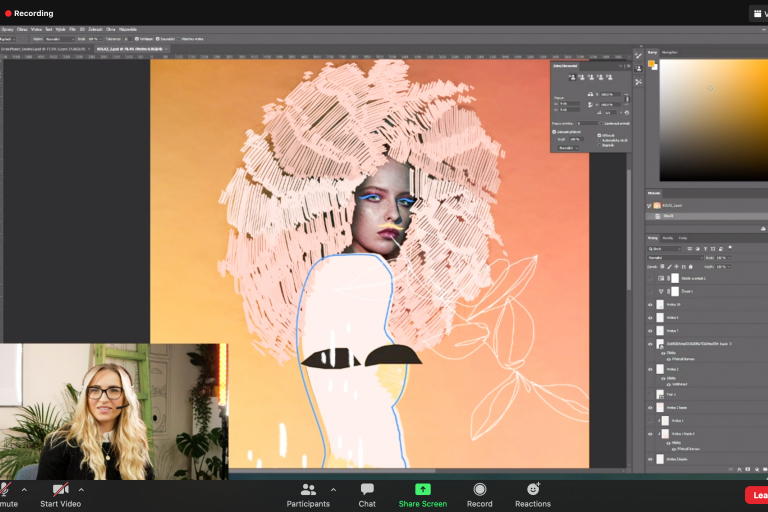Open the Participants panel
Image resolution: width=768 pixels, height=512 pixels.
click(x=308, y=489)
